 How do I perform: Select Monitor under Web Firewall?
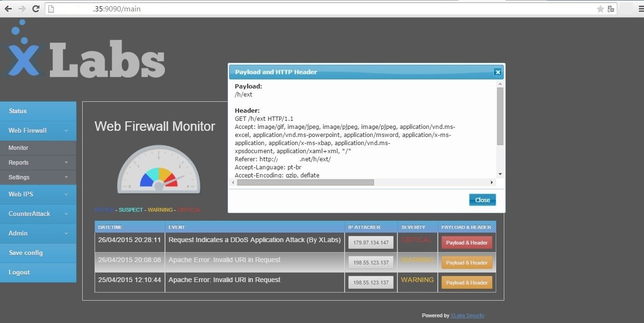click(x=38, y=148)
